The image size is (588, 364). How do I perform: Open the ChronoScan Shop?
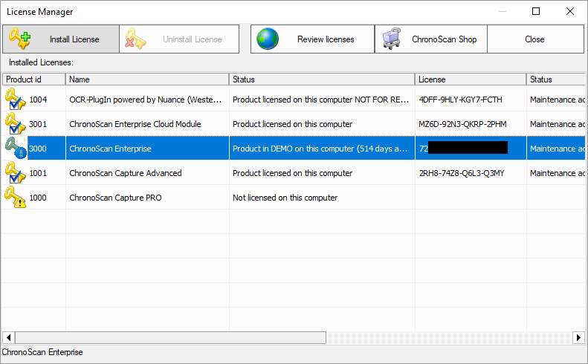click(x=431, y=39)
